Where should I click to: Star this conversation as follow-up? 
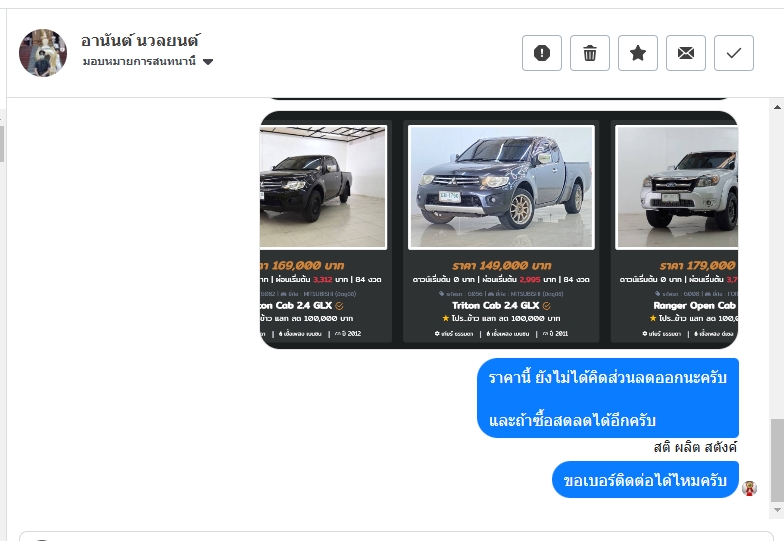(638, 53)
